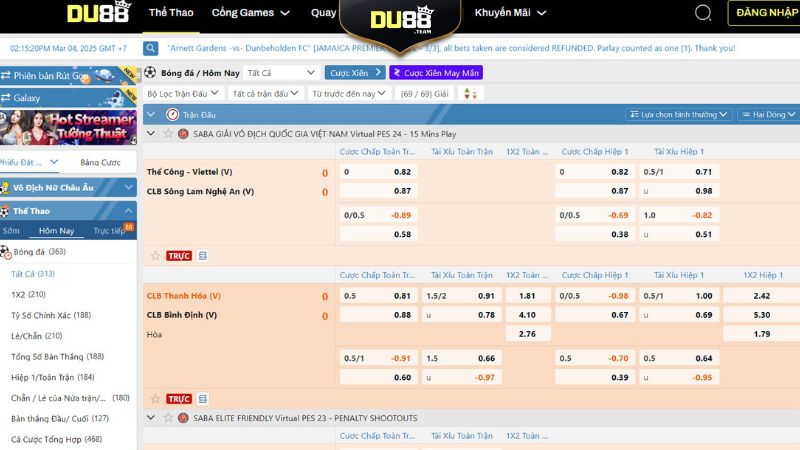800x450 pixels.
Task: Select the 0.82 odds for Thể Công - Viettel
Action: [x=402, y=172]
